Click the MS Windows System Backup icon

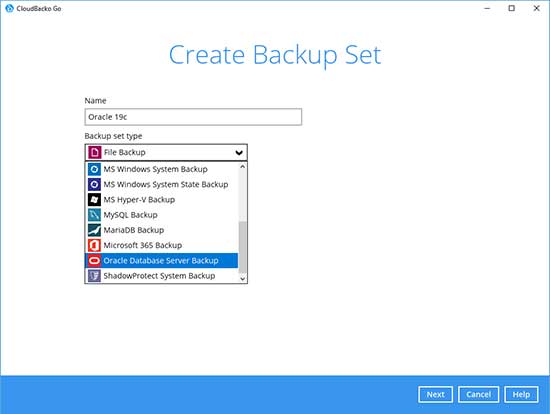pos(94,169)
